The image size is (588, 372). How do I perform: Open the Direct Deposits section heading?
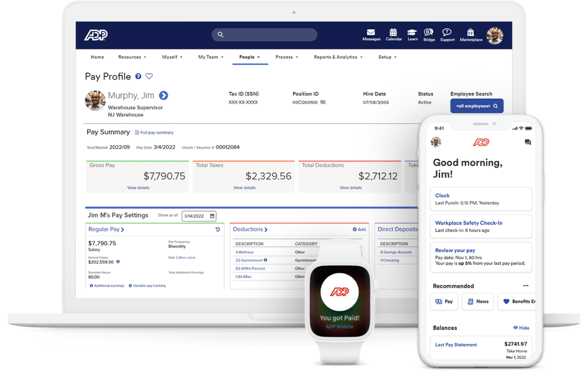point(397,229)
